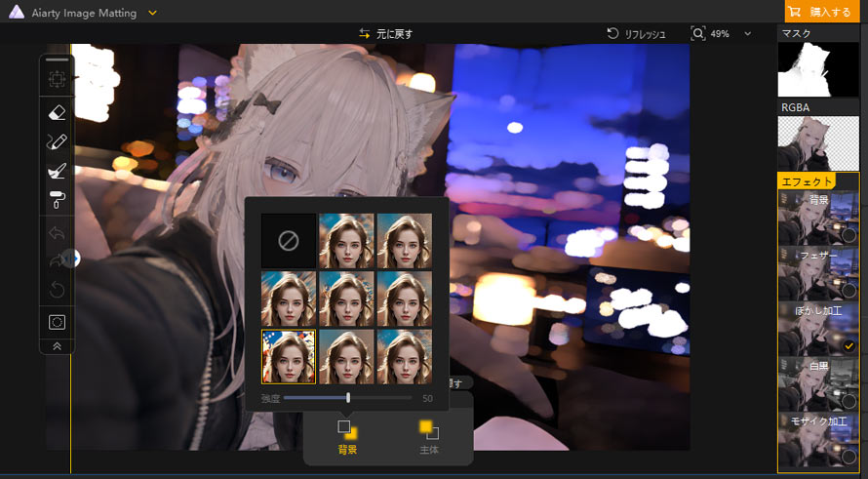Screen dimensions: 868x479
Task: Click the dotted circle mask view tool
Action: pyautogui.click(x=57, y=322)
